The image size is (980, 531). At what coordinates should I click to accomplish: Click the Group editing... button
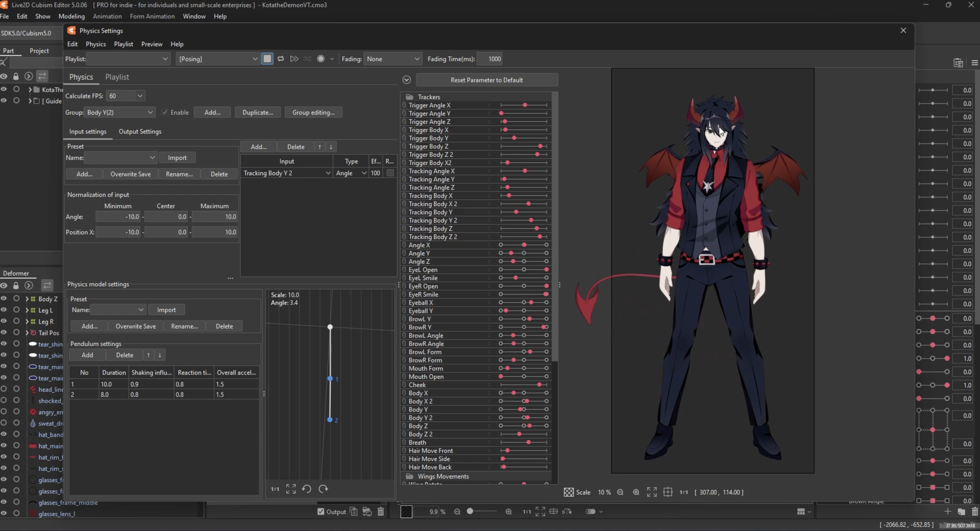click(313, 113)
